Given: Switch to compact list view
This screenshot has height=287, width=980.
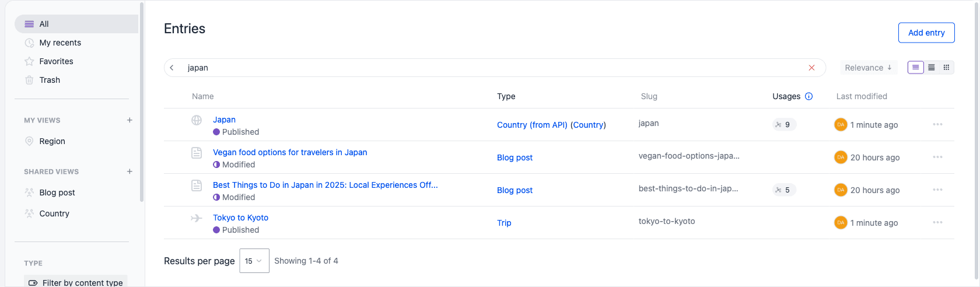Looking at the screenshot, I should pos(932,68).
